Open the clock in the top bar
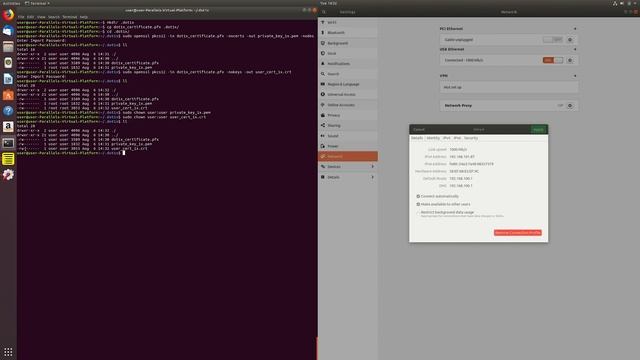 pos(328,3)
